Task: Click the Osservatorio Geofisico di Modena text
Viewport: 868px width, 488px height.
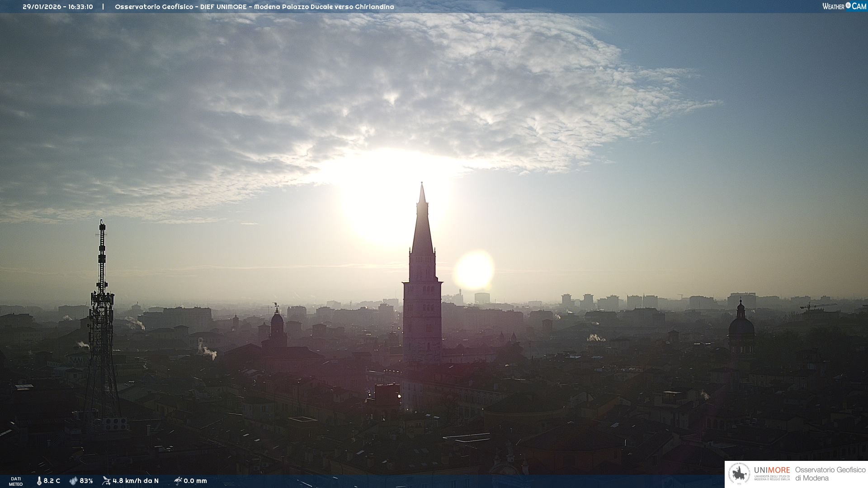Action: point(830,474)
